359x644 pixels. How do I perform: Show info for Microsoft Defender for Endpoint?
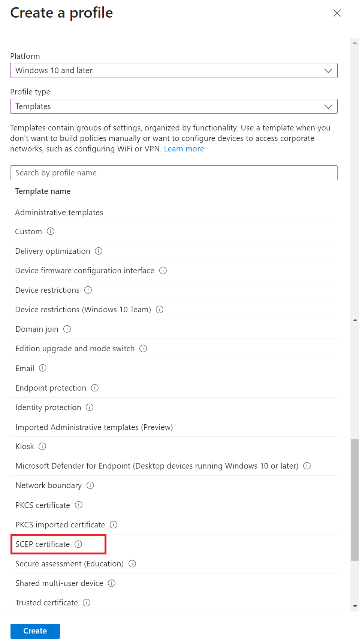[307, 466]
